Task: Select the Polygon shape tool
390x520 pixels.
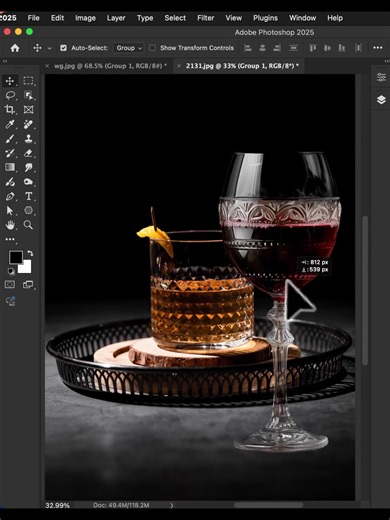Action: tap(28, 211)
